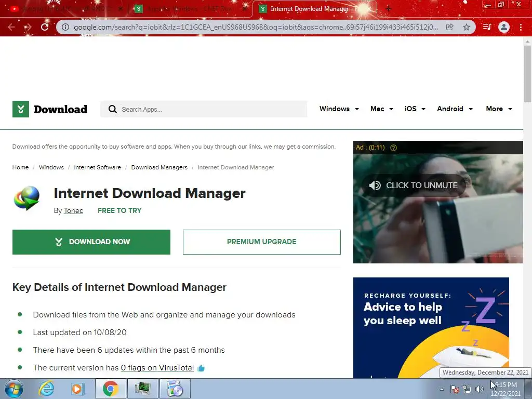Open the ad info question mark icon
The width and height of the screenshot is (532, 399).
pos(394,148)
